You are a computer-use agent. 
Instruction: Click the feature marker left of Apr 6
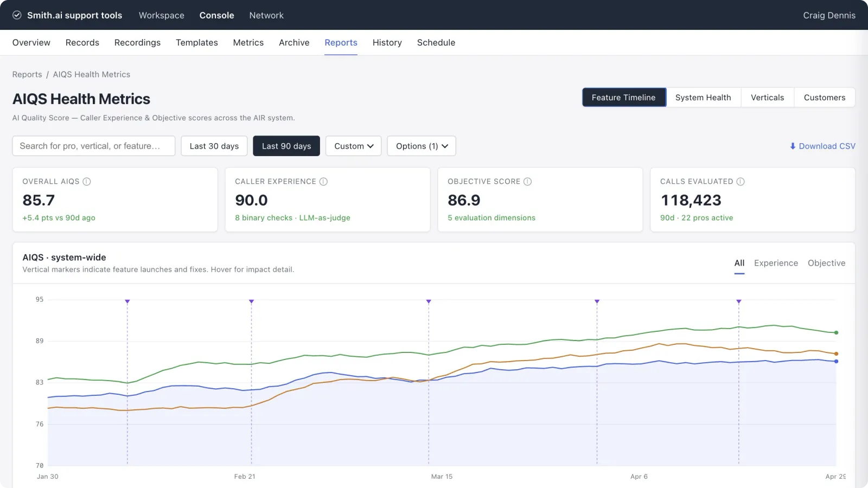click(597, 301)
